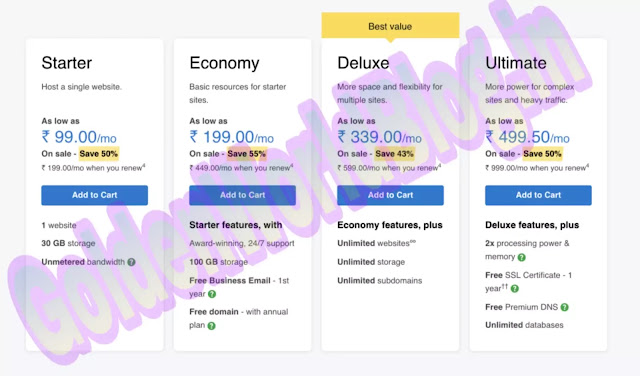
Task: Select the Starter Save 50% badge
Action: tap(99, 154)
